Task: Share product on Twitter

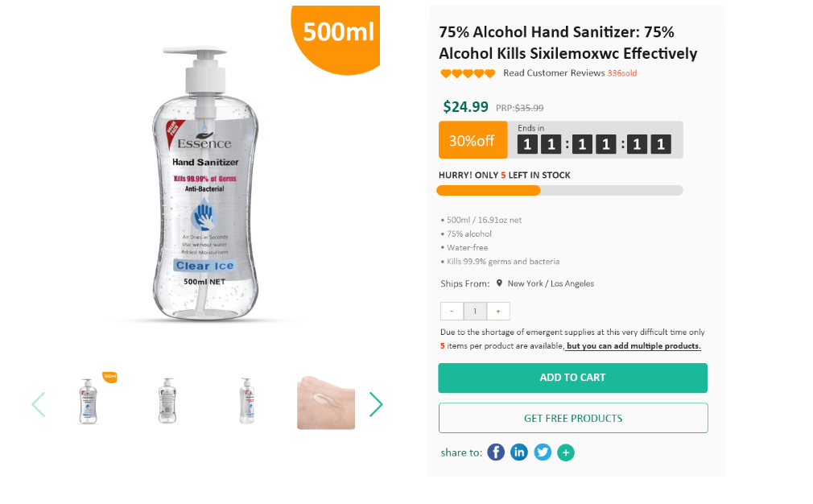Action: (543, 452)
